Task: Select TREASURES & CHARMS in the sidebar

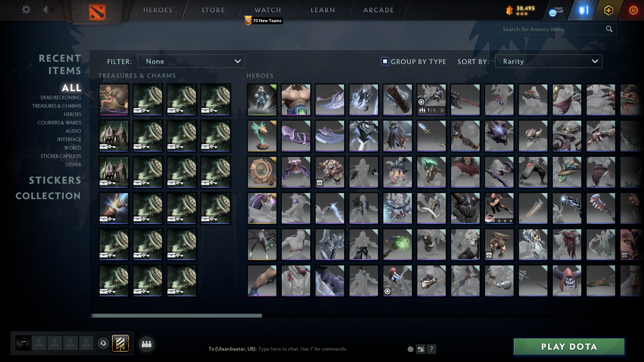Action: pyautogui.click(x=57, y=106)
